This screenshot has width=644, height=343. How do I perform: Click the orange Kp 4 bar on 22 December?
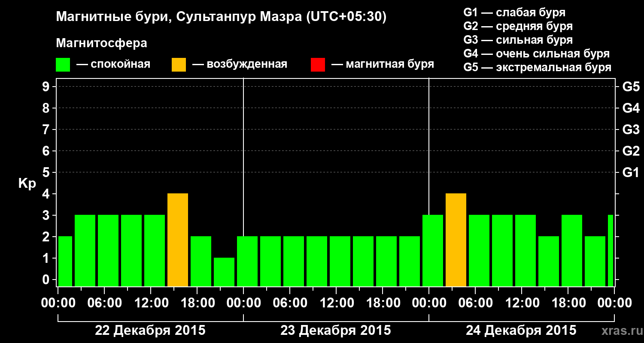(x=178, y=240)
